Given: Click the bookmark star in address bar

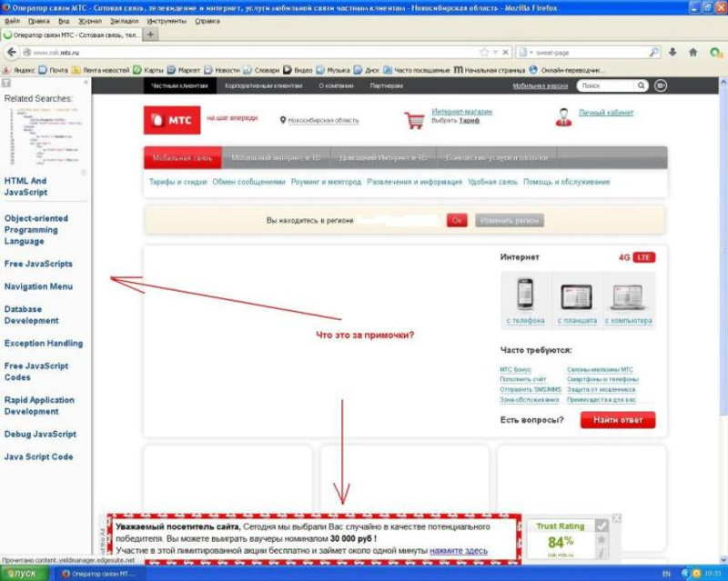Looking at the screenshot, I should point(484,52).
